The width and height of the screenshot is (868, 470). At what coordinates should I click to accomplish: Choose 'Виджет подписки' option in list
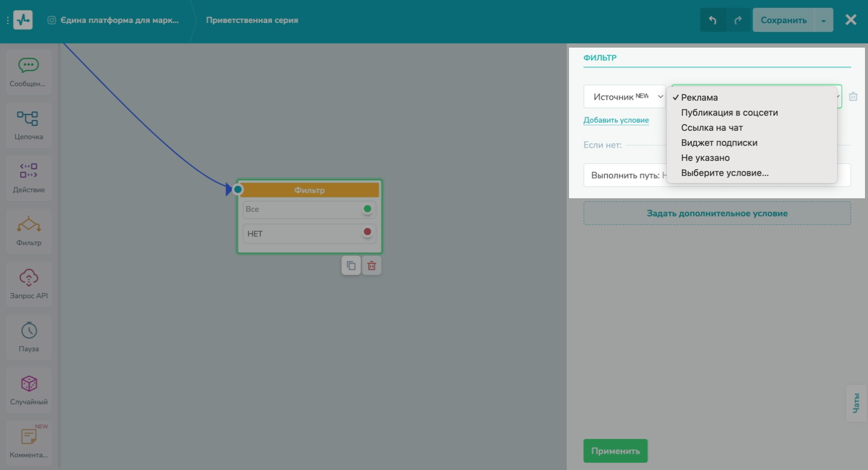[x=719, y=143]
